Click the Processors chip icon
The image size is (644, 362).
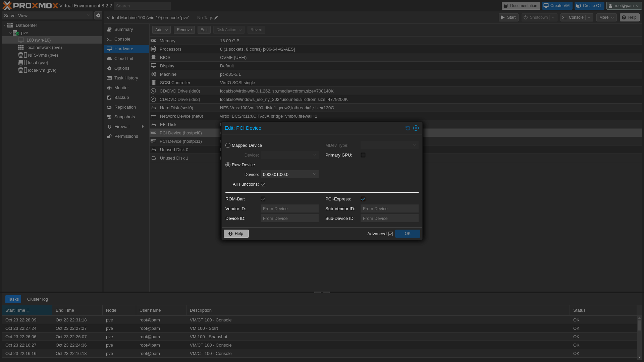pyautogui.click(x=153, y=49)
